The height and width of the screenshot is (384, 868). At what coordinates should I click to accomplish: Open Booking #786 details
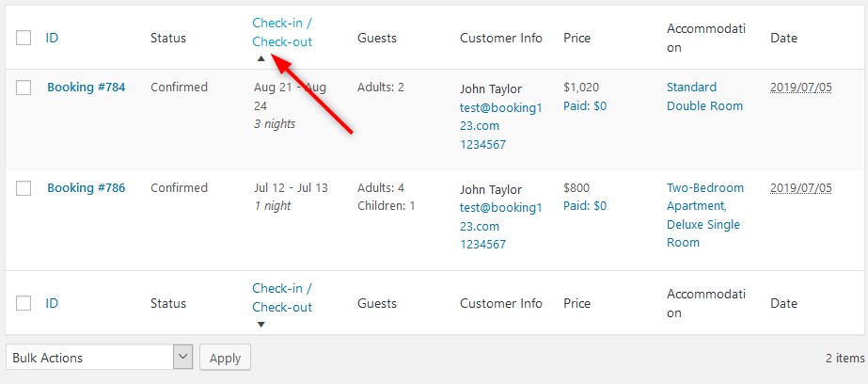[x=86, y=188]
